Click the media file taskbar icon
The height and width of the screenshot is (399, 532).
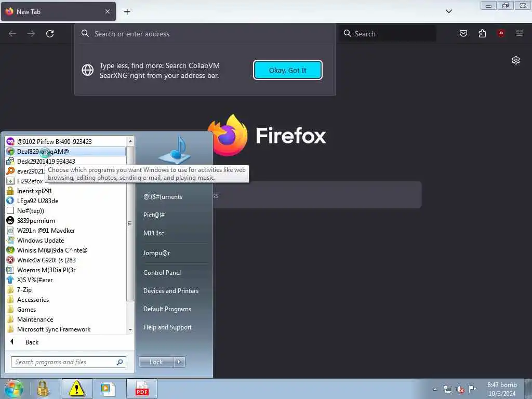tap(108, 389)
